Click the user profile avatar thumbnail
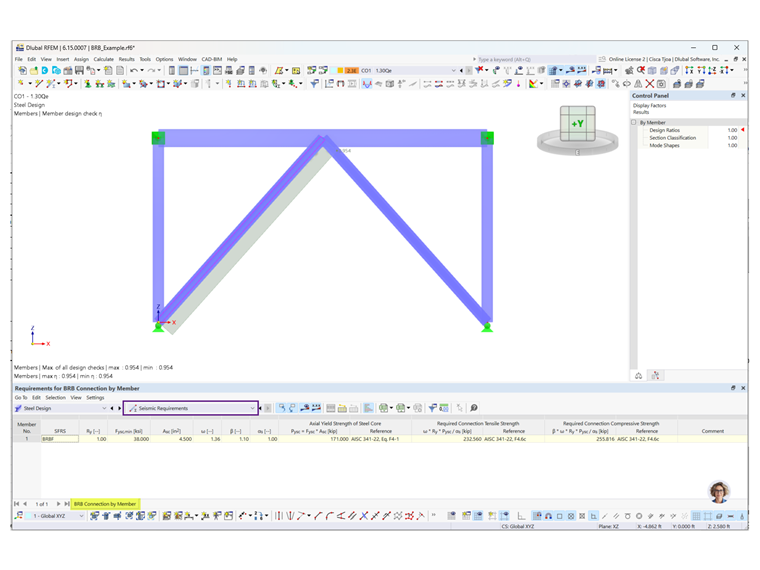Screen dimensions: 760x570 [719, 492]
